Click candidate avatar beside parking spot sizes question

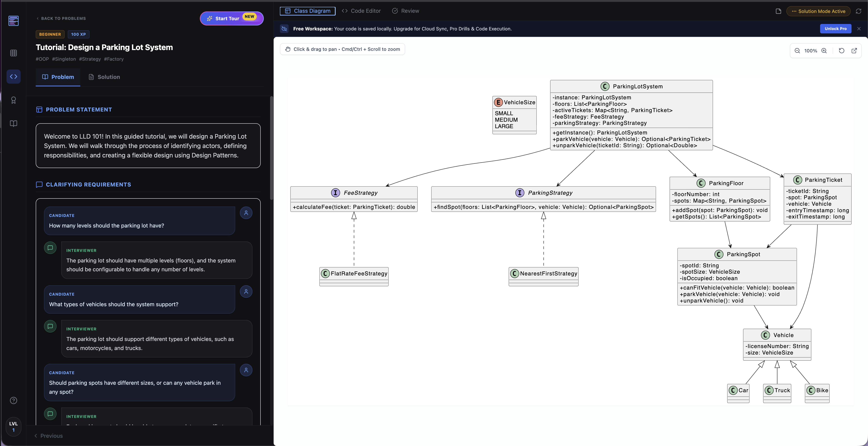tap(246, 370)
